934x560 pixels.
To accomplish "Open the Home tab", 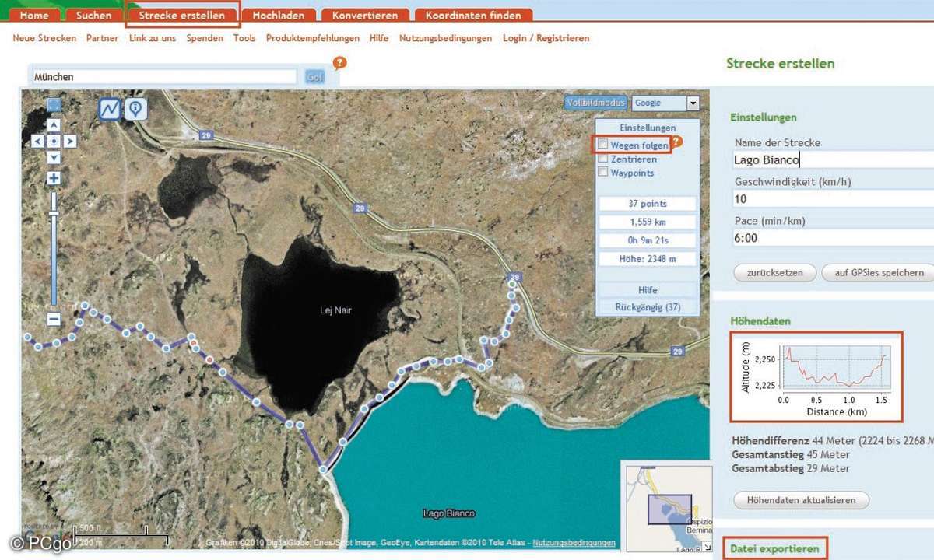I will click(35, 16).
